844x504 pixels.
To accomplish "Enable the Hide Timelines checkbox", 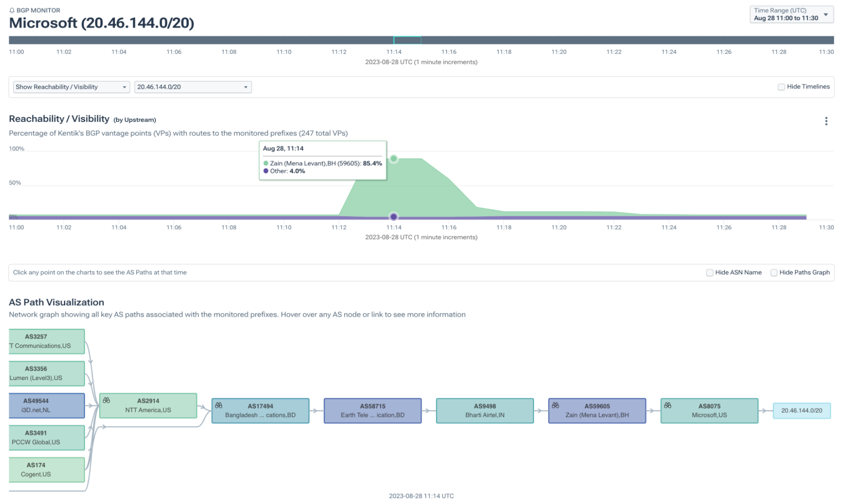I will click(x=781, y=87).
